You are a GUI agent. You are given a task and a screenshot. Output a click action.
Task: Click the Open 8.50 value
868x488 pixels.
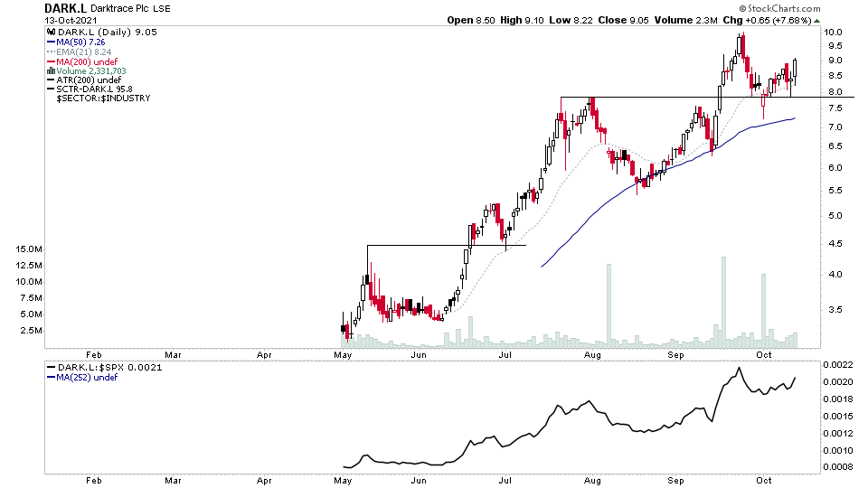[x=471, y=21]
